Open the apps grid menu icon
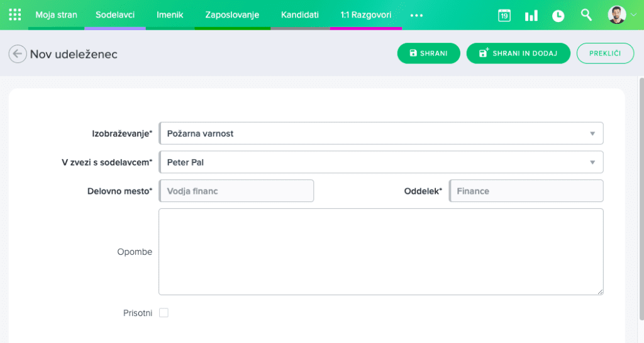This screenshot has width=644, height=343. tap(14, 14)
